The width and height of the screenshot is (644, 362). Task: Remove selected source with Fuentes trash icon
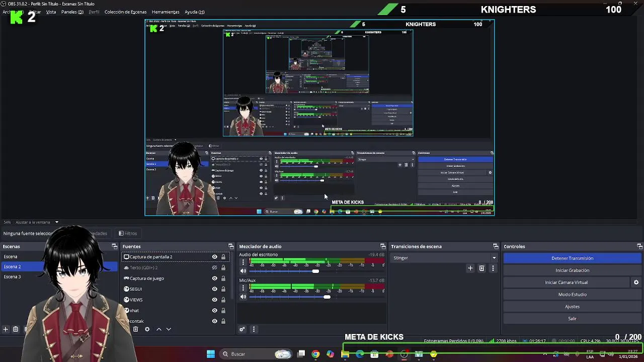click(135, 329)
